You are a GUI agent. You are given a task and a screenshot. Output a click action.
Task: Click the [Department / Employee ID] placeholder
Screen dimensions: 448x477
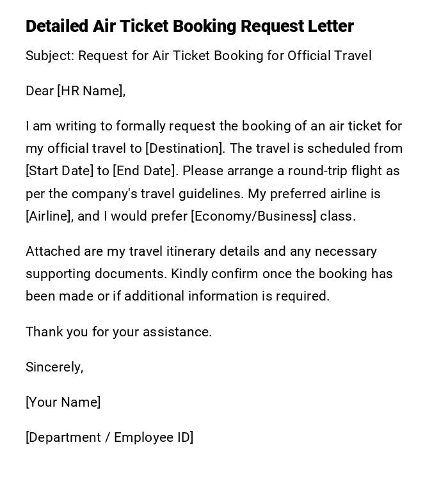[x=109, y=437]
